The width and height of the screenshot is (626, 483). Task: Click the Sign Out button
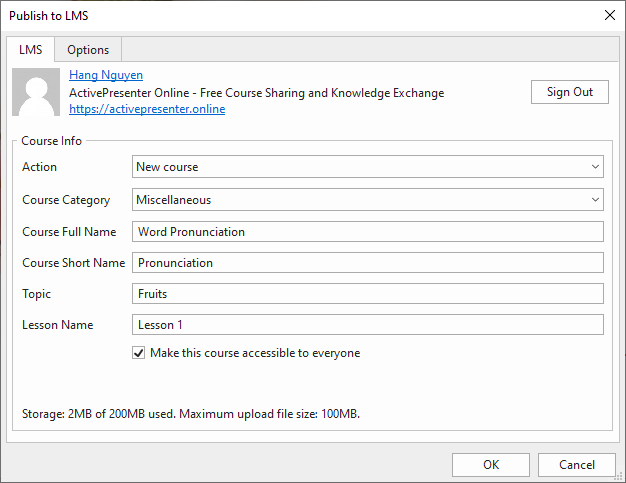click(570, 92)
